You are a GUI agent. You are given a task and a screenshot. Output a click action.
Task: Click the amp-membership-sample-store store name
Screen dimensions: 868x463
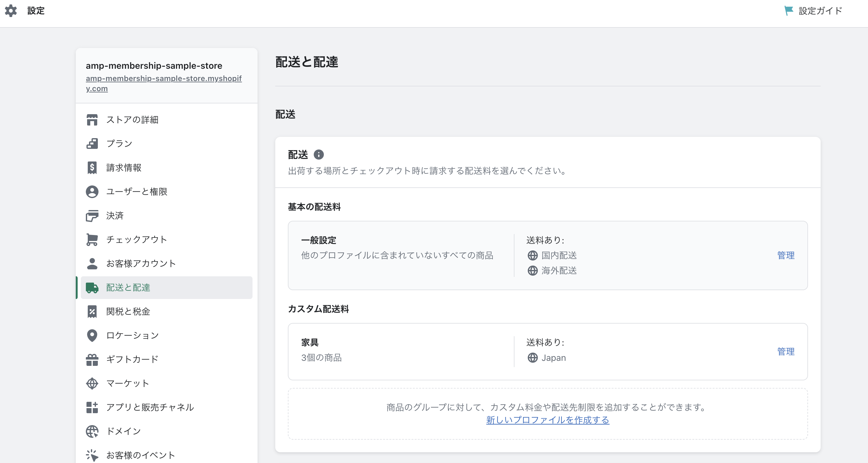coord(154,65)
